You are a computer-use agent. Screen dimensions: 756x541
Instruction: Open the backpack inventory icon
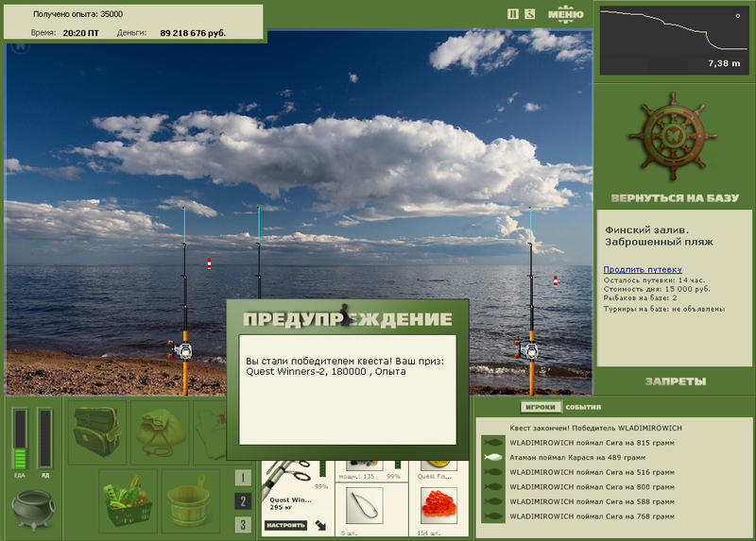[x=97, y=431]
